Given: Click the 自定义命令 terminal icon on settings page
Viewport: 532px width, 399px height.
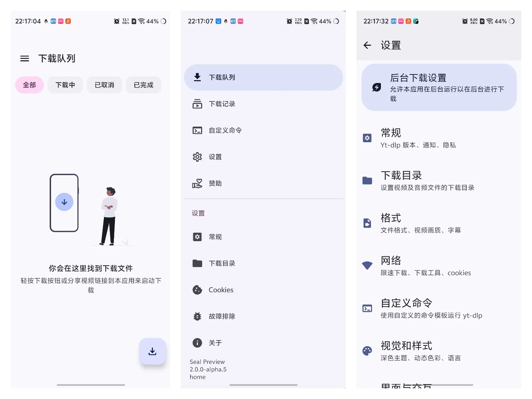Looking at the screenshot, I should point(367,308).
